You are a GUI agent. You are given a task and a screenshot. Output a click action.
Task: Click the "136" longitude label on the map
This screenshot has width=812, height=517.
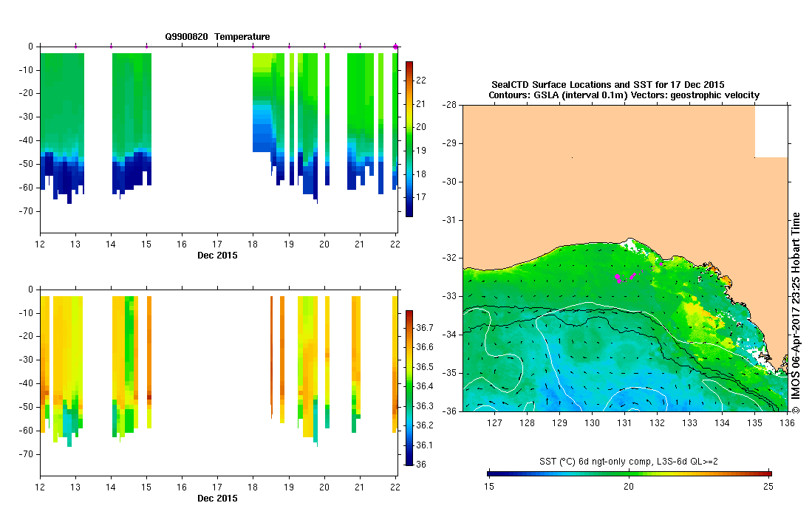tap(787, 422)
